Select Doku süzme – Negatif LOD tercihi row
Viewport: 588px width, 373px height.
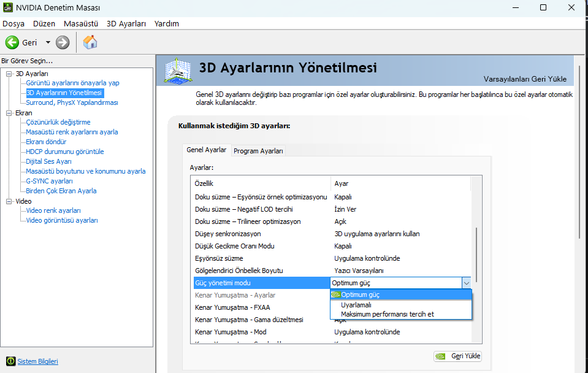332,209
